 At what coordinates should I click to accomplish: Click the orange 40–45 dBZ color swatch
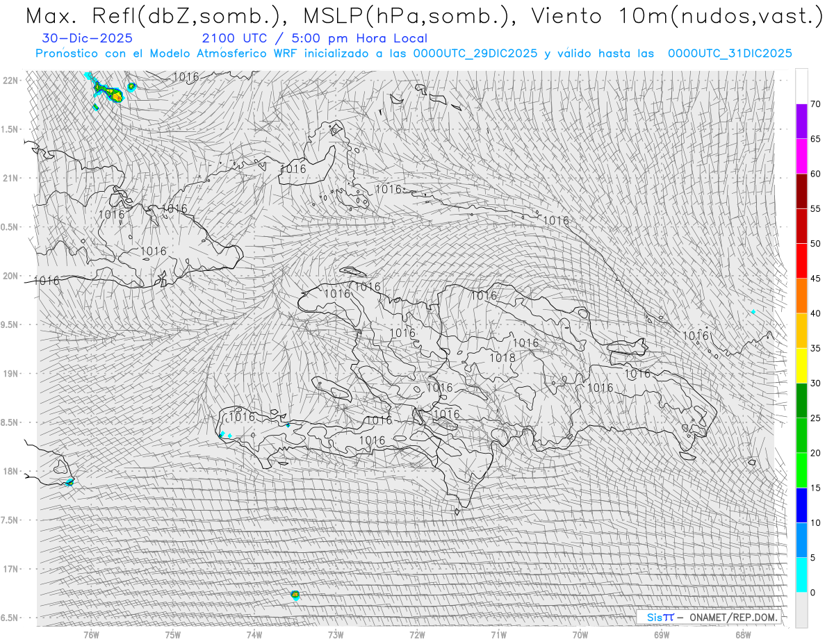tap(801, 296)
